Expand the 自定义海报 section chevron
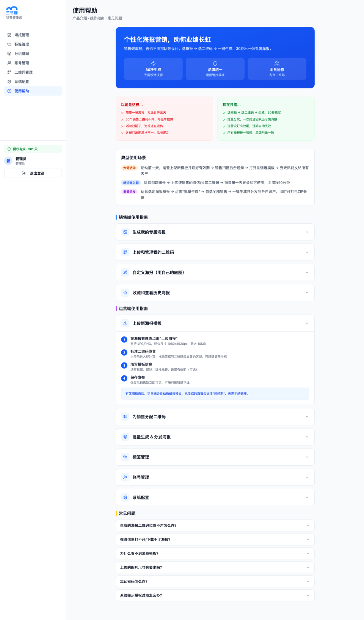This screenshot has width=364, height=620. click(x=307, y=272)
